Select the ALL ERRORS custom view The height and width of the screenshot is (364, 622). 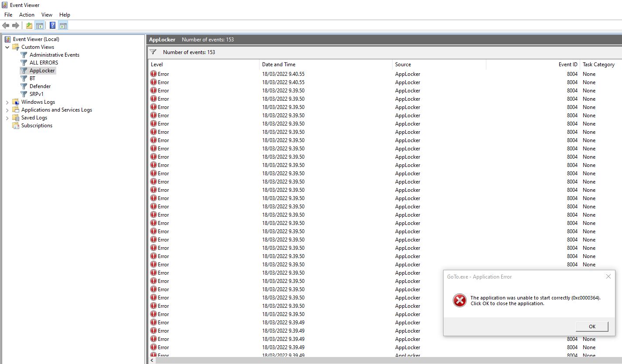(x=44, y=63)
